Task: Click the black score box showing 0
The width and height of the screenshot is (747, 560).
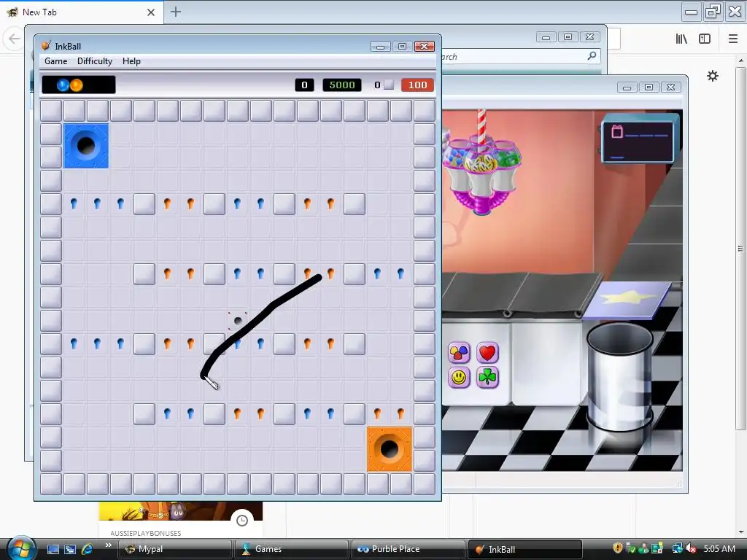Action: click(304, 85)
